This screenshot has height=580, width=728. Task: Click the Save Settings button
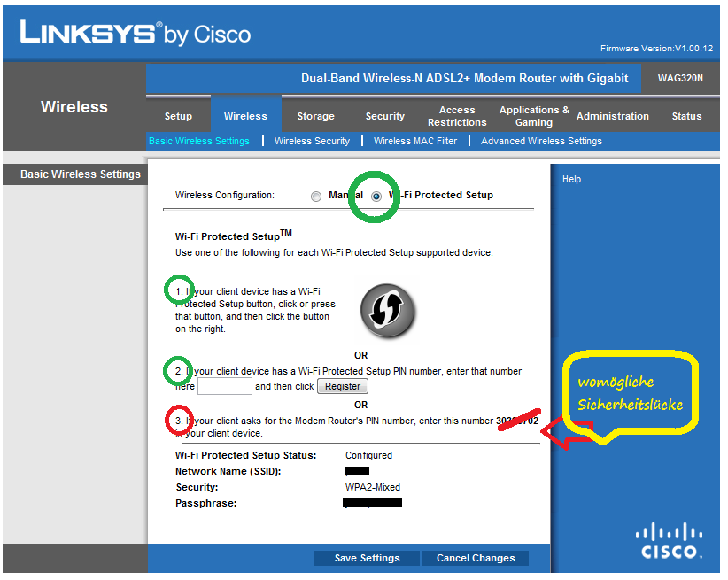pyautogui.click(x=367, y=558)
